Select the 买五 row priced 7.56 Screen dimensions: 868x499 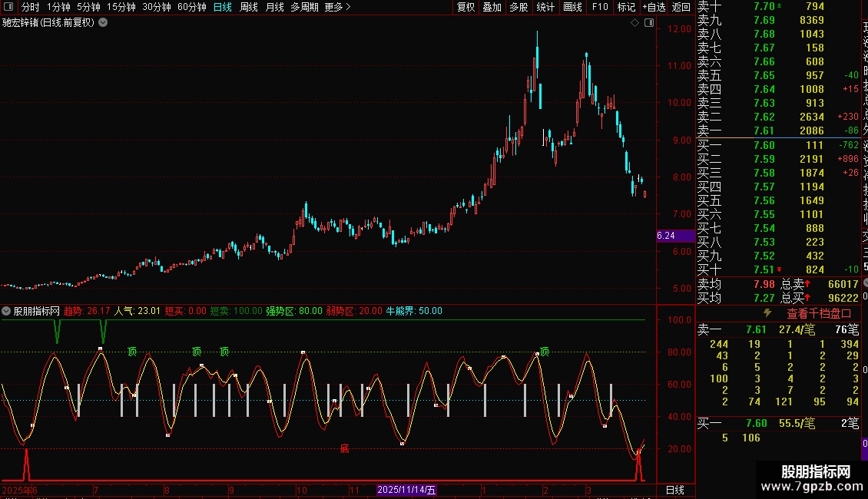[x=779, y=200]
